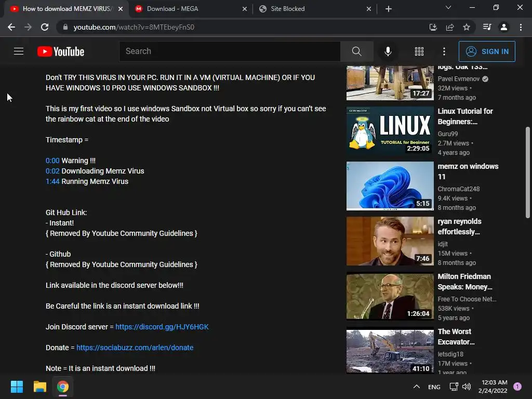Click the page vertical scrollbar thumb
Screen dimensions: 532x399
pyautogui.click(x=528, y=172)
